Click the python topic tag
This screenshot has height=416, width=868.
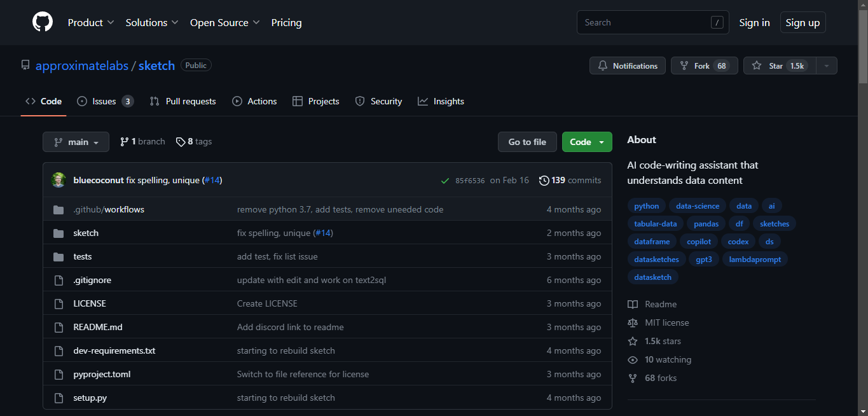[647, 205]
